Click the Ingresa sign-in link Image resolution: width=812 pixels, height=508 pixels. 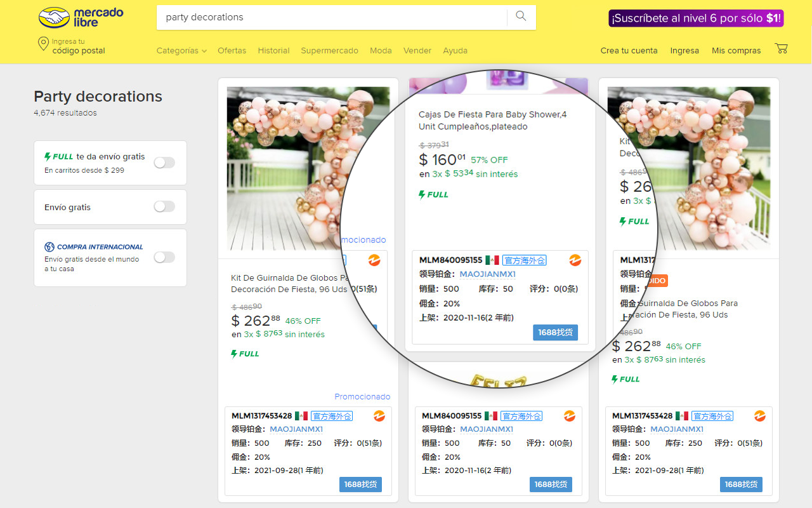[x=684, y=51]
